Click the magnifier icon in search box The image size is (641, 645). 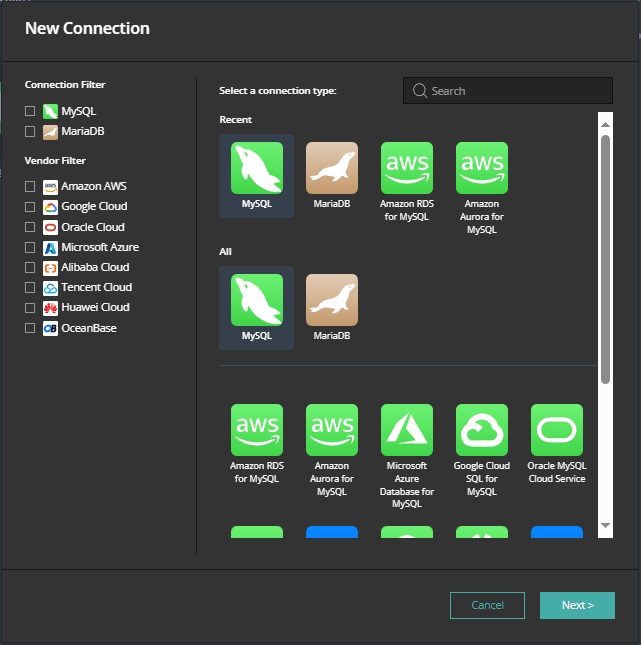click(x=420, y=91)
